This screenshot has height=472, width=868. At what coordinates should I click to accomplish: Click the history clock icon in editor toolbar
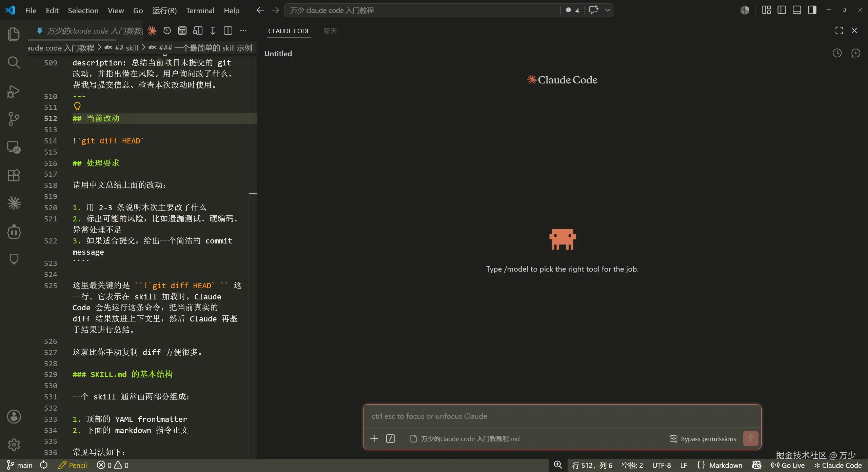pos(167,31)
